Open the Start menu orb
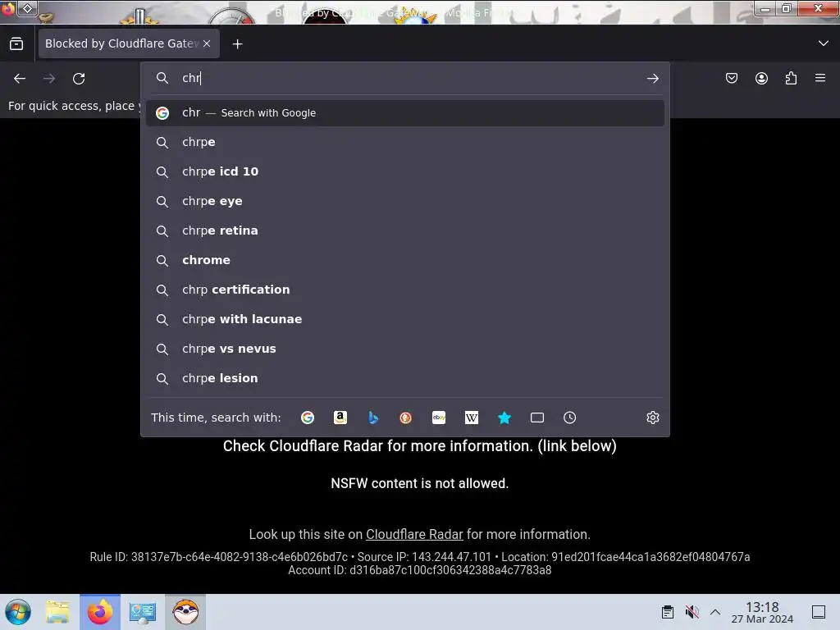The image size is (840, 630). click(x=18, y=612)
